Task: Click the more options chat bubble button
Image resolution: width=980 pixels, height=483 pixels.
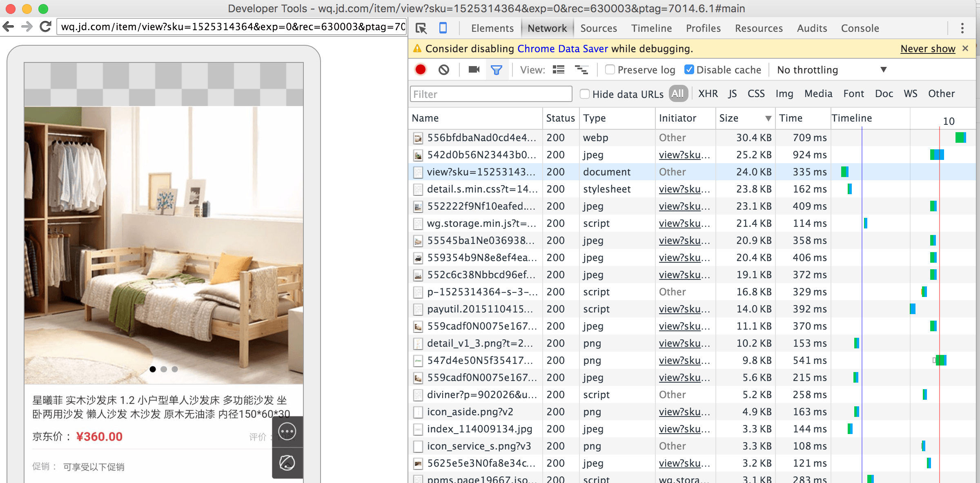Action: pos(287,431)
